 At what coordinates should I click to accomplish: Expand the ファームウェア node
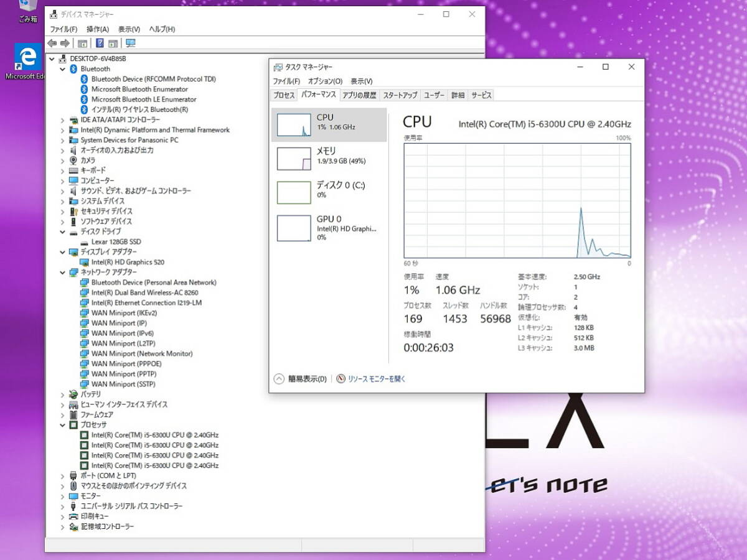pos(62,414)
